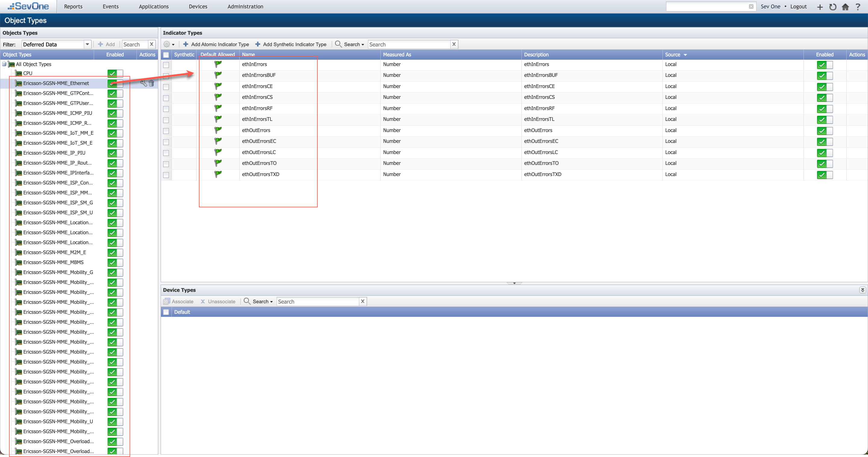868x457 pixels.
Task: Open the Filter dropdown showing Deferred Data
Action: pyautogui.click(x=87, y=44)
